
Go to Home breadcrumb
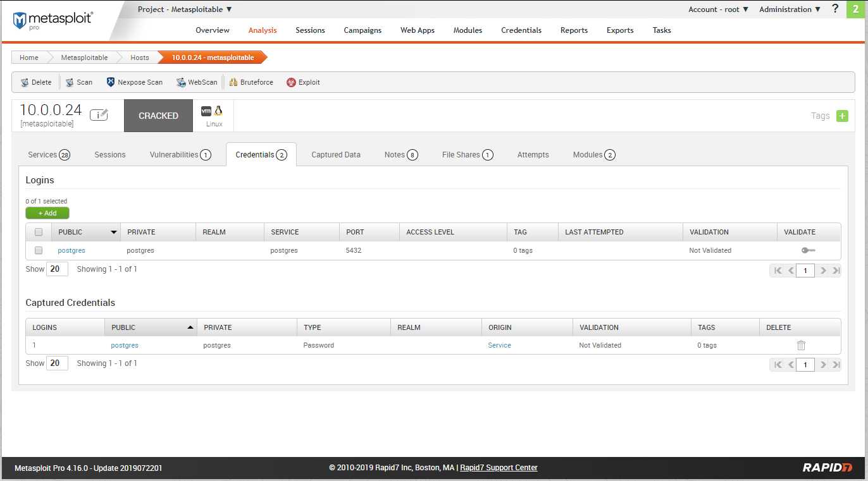point(29,58)
